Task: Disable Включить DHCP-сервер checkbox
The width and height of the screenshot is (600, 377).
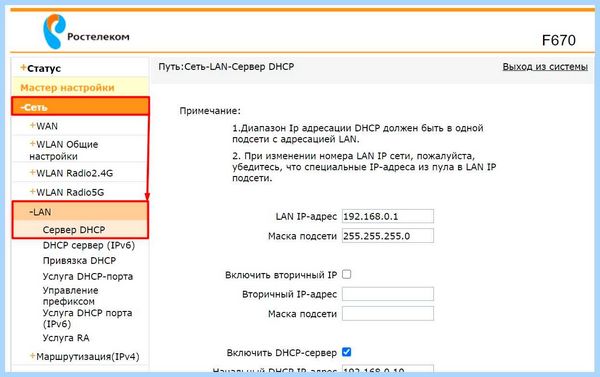Action: tap(346, 352)
